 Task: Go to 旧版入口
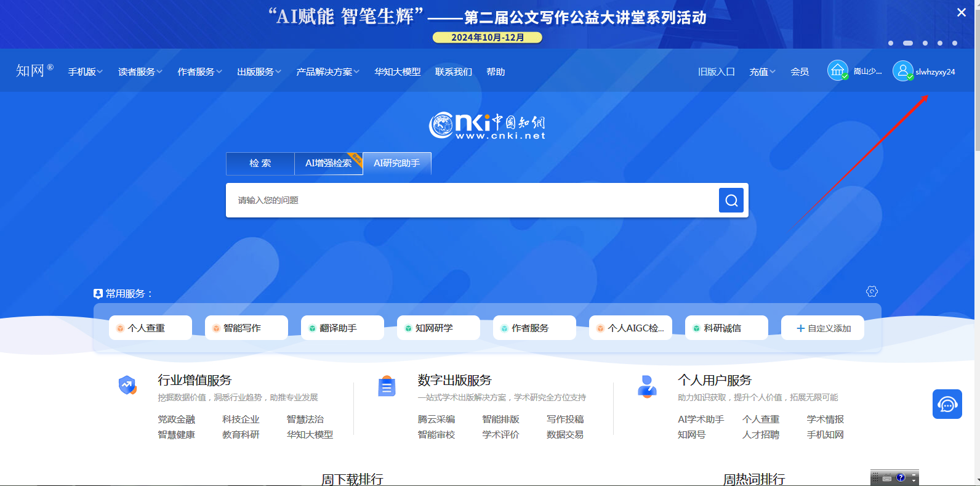coord(717,72)
